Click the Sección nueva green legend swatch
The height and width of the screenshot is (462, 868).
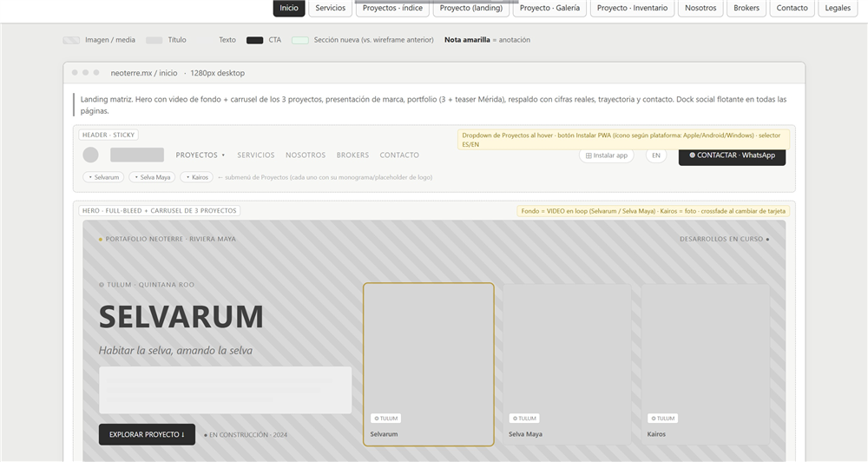[300, 40]
